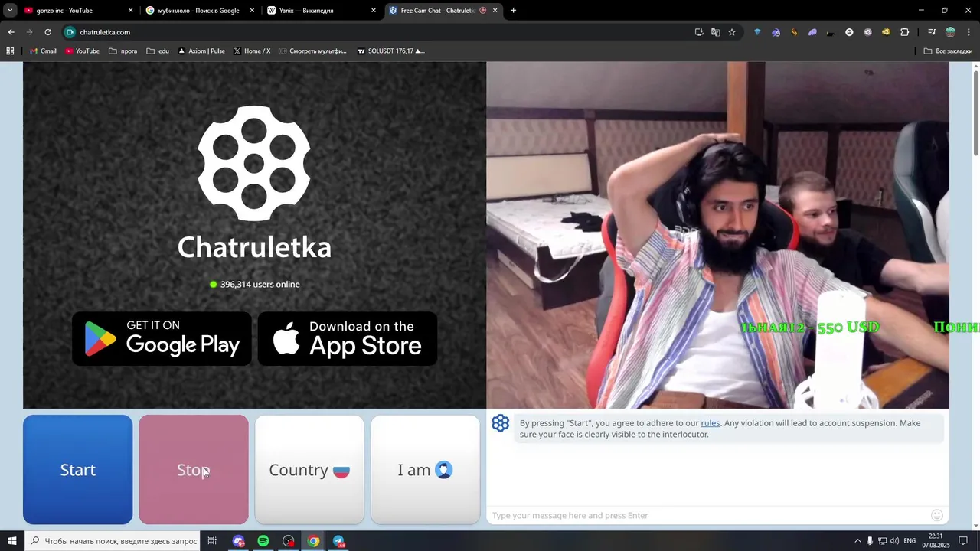This screenshot has width=980, height=551.
Task: Click the orange S-shaped extension icon
Action: 794,32
